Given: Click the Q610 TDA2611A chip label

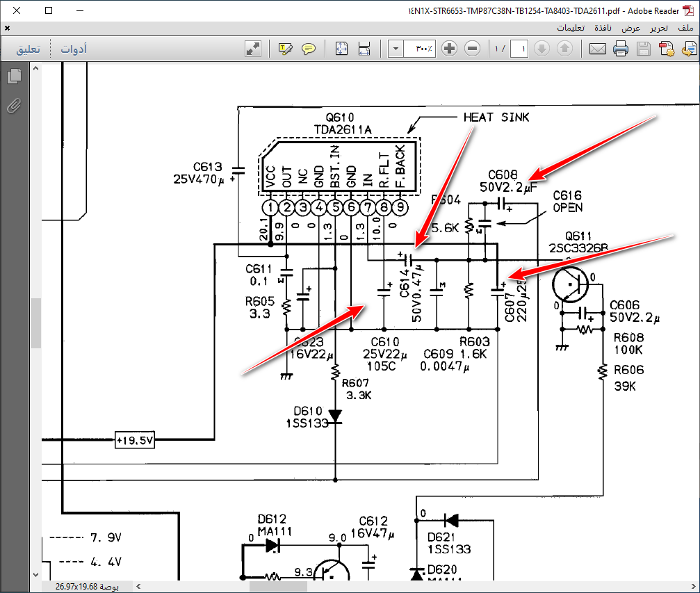Looking at the screenshot, I should click(341, 123).
